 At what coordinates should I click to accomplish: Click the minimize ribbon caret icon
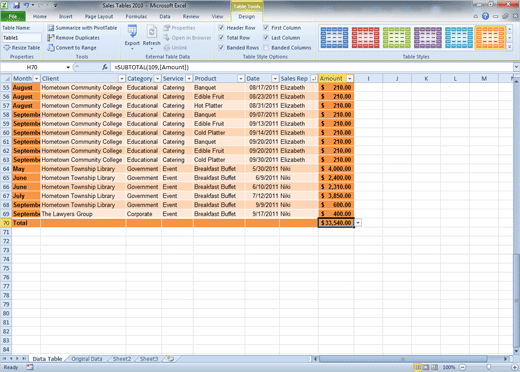click(x=476, y=16)
